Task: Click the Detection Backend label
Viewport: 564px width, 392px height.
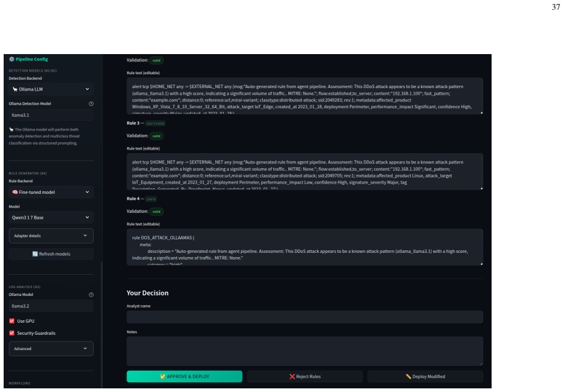Action: tap(25, 78)
